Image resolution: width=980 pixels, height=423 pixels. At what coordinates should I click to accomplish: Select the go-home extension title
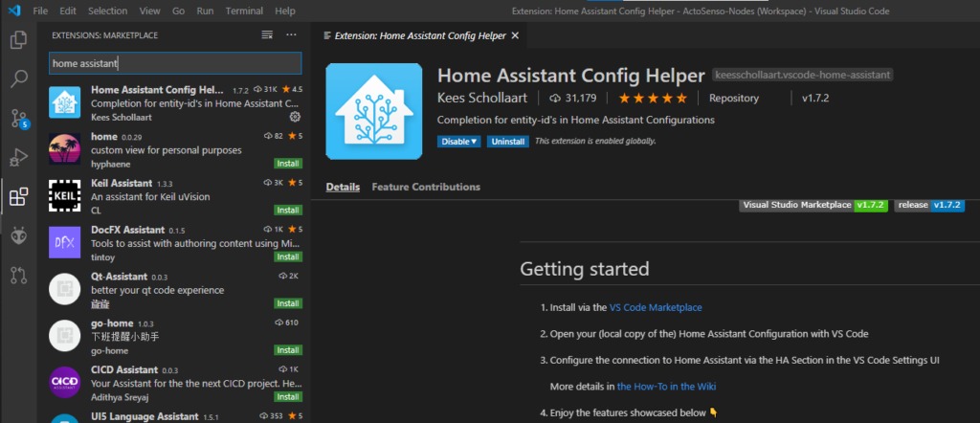pyautogui.click(x=112, y=323)
